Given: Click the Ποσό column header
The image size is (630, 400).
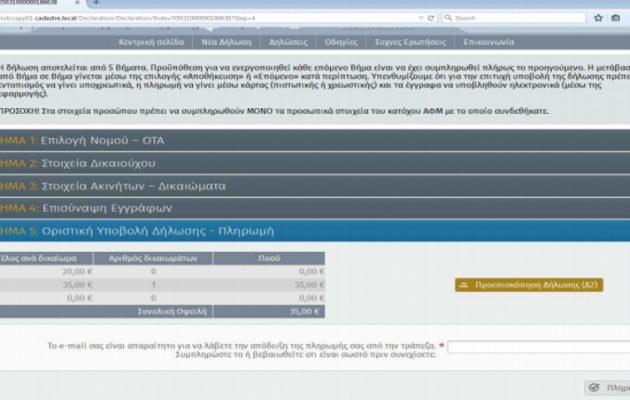Looking at the screenshot, I should point(269,258).
